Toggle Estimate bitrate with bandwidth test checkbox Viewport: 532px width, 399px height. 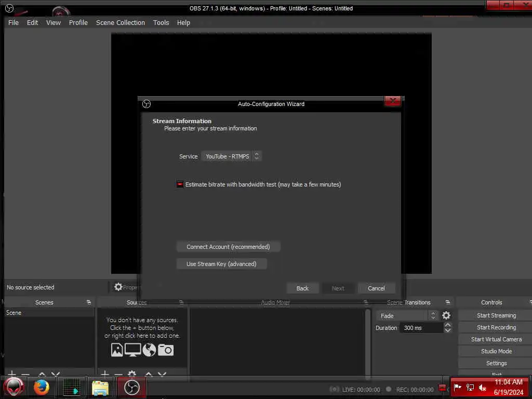[x=180, y=184]
